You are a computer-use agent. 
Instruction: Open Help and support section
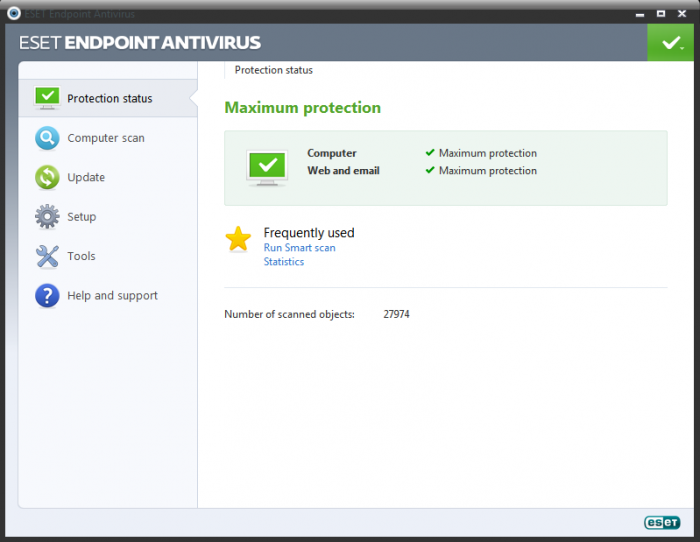[112, 295]
